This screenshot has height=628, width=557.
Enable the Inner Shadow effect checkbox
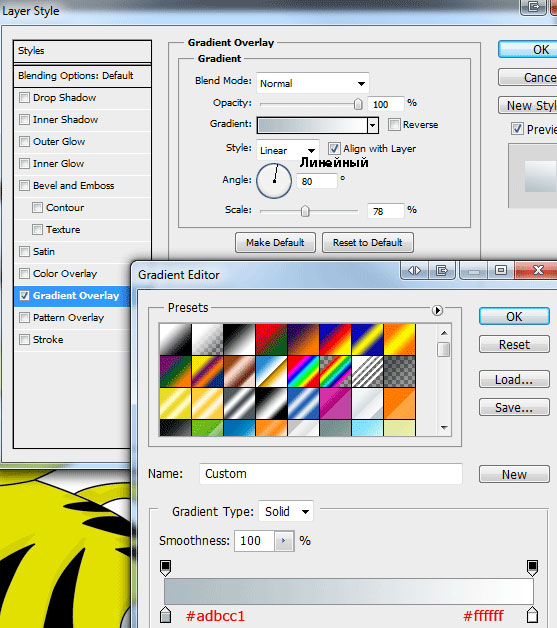[x=24, y=119]
